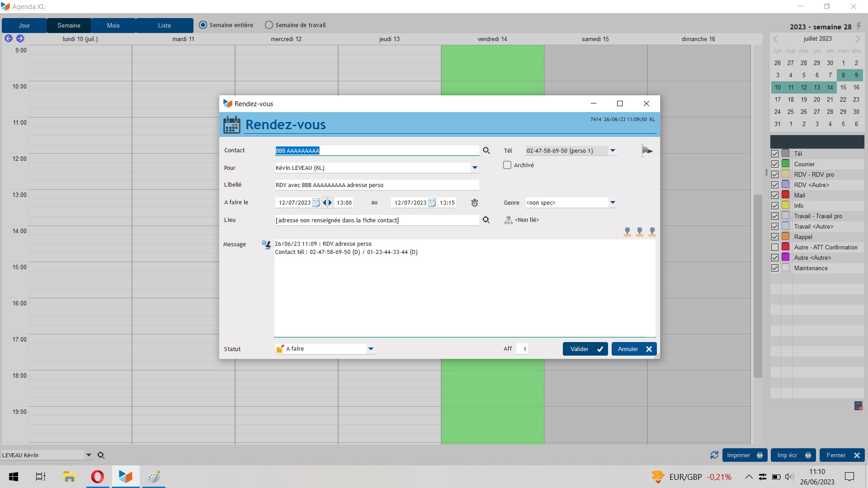868x488 pixels.
Task: Expand the Statut dropdown
Action: [371, 349]
